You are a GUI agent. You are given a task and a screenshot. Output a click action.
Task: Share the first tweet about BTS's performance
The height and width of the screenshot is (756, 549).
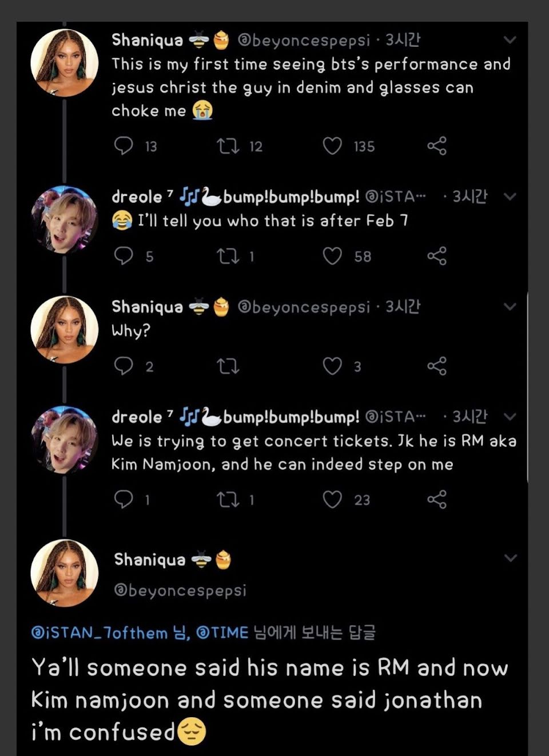pos(436,146)
